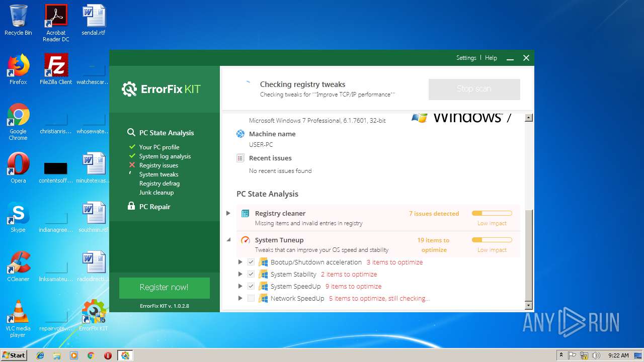Click Registry cleaner impact progress bar
Image resolution: width=644 pixels, height=362 pixels.
coord(492,213)
